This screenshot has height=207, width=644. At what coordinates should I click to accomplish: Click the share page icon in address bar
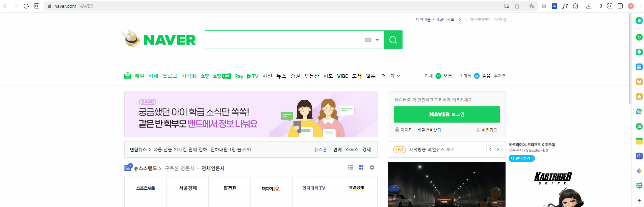[517, 6]
